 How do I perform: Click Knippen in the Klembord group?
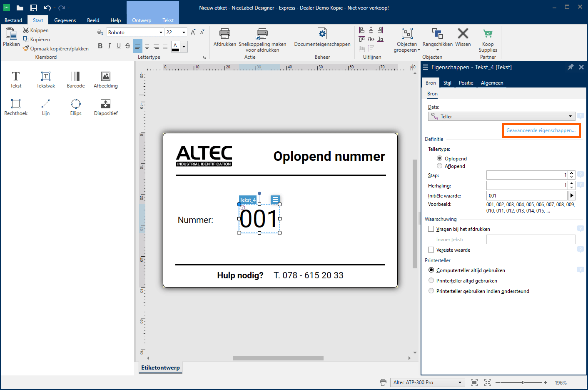[36, 30]
